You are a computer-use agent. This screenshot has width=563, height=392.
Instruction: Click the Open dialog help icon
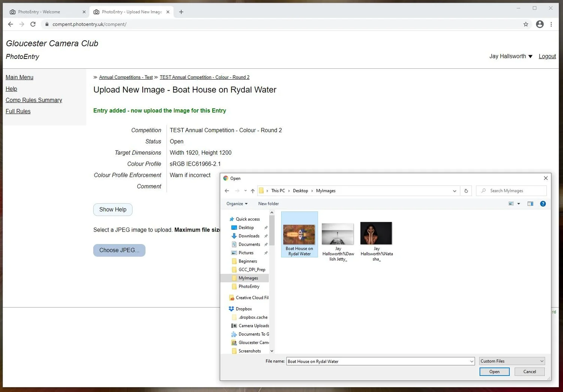click(x=543, y=204)
